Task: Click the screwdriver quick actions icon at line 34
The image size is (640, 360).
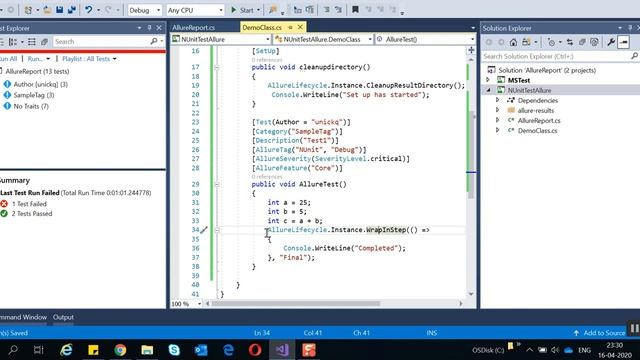Action: (x=204, y=230)
